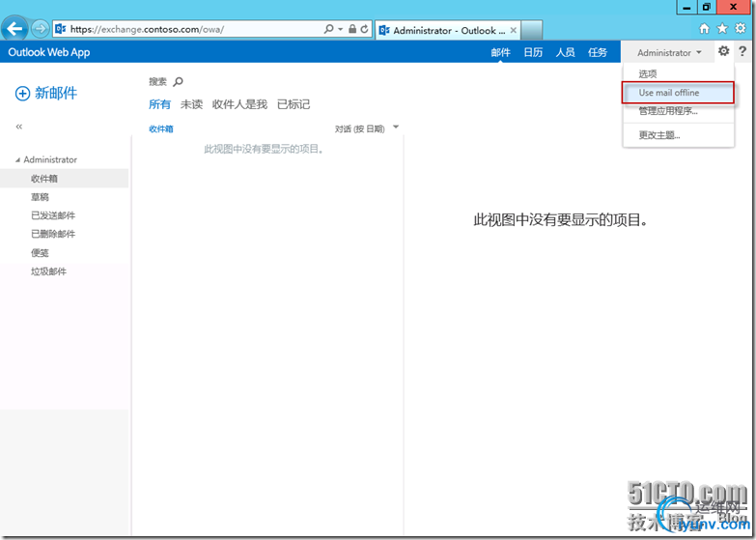Image resolution: width=756 pixels, height=540 pixels.
Task: Click the browser Back arrow button
Action: [x=14, y=29]
